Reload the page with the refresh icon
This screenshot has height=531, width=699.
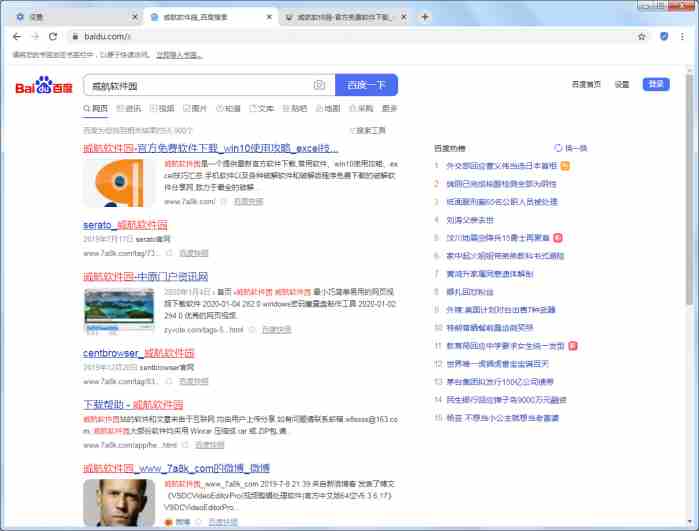53,37
